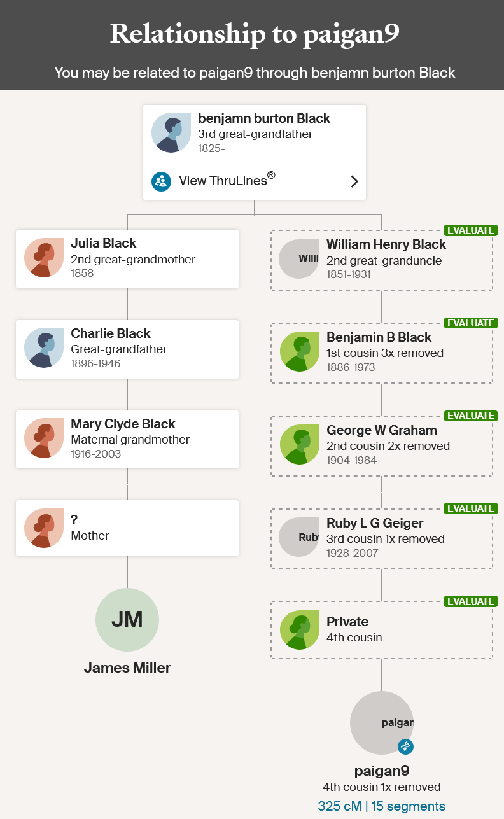This screenshot has height=819, width=504.
Task: Click Evaluate tag above Ruby L G Geiger
Action: pyautogui.click(x=470, y=508)
